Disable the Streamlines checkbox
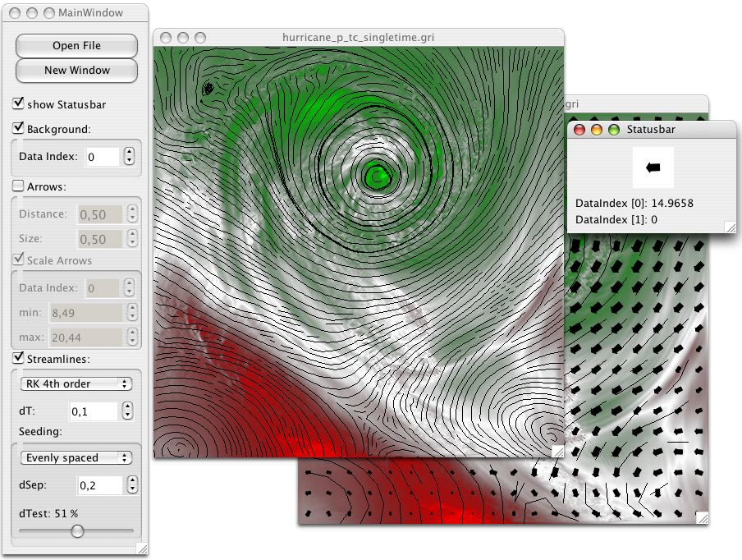742x560 pixels. [x=18, y=358]
